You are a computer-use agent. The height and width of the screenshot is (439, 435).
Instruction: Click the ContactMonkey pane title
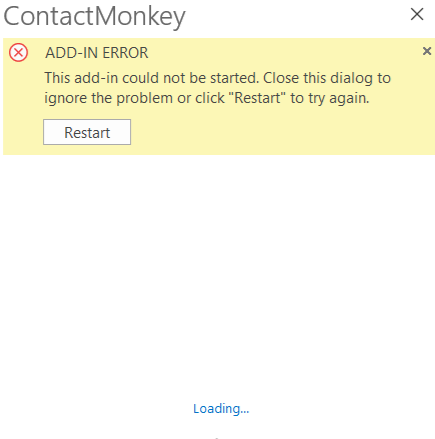point(94,17)
